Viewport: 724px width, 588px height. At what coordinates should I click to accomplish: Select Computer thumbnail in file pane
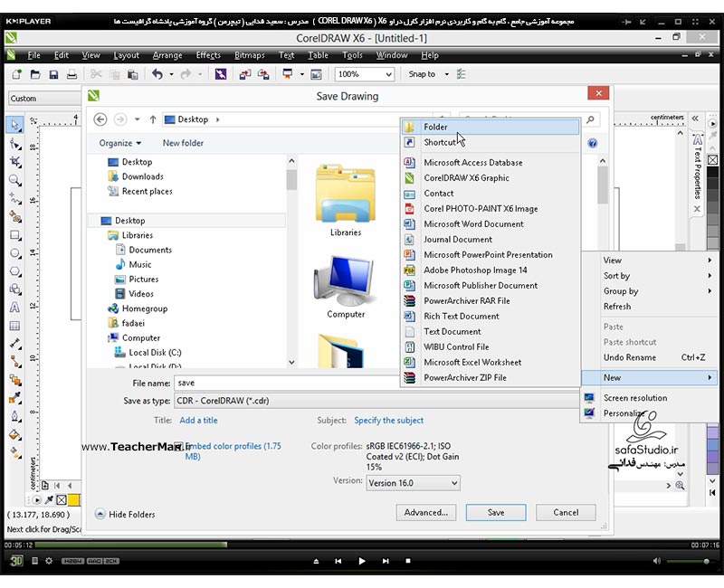346,287
